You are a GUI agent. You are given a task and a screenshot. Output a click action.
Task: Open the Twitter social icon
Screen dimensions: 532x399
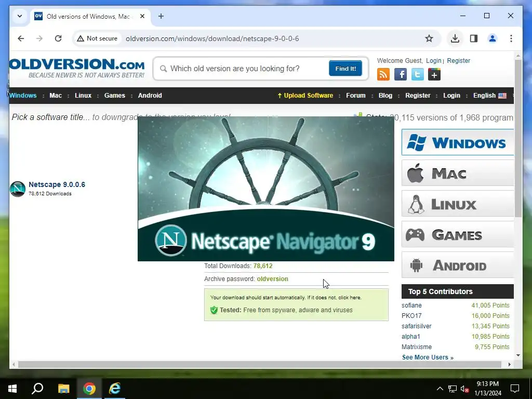[417, 74]
